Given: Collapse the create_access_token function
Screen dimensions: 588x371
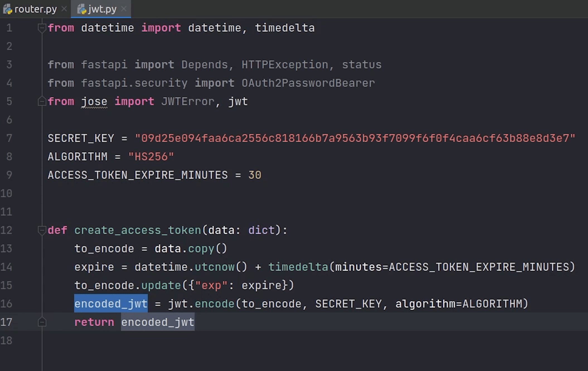Looking at the screenshot, I should tap(42, 230).
